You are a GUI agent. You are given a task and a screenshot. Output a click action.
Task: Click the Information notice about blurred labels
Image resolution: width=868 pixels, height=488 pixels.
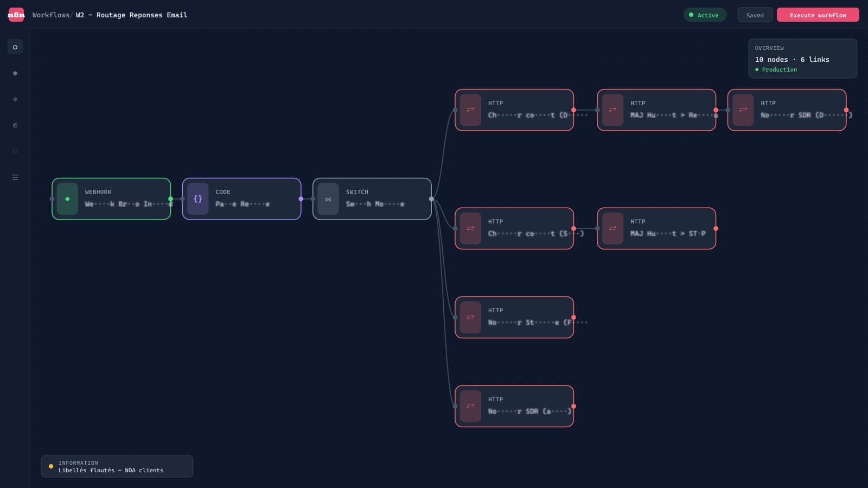click(117, 466)
